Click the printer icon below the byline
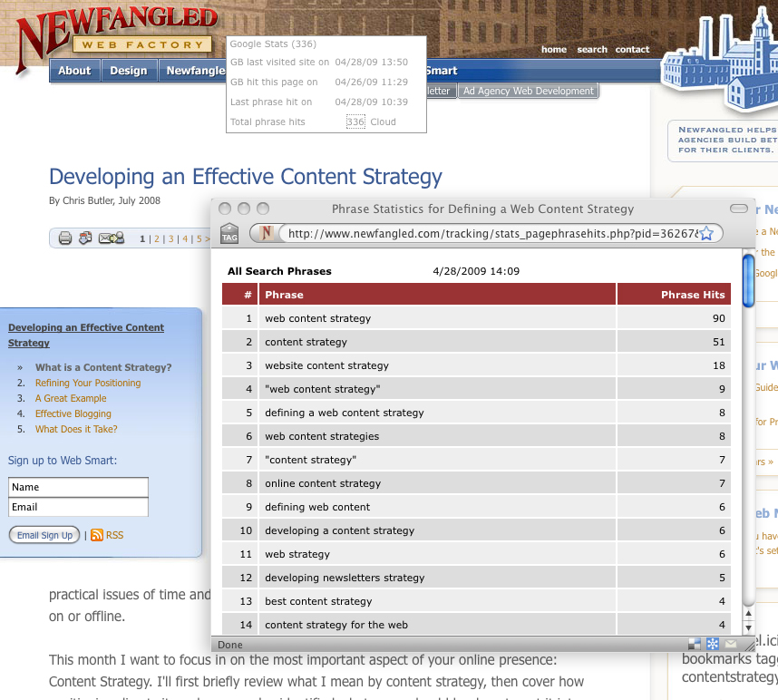This screenshot has width=778, height=700. [x=65, y=238]
